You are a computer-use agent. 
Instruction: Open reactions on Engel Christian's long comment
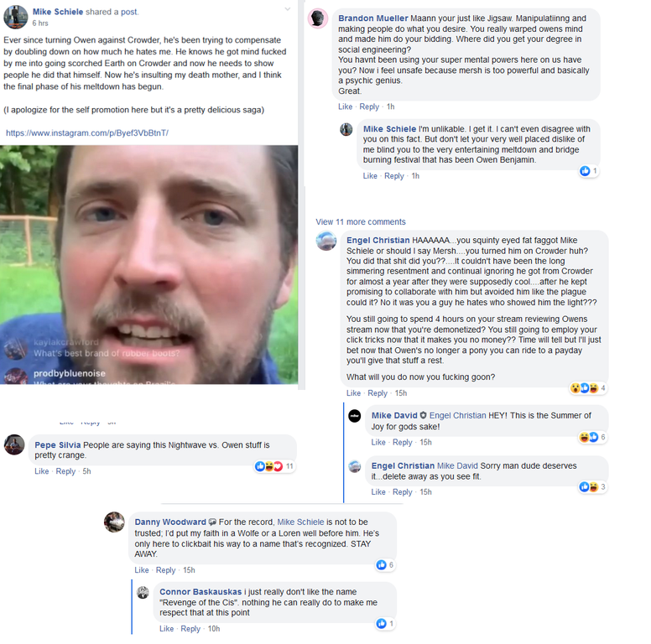(588, 388)
